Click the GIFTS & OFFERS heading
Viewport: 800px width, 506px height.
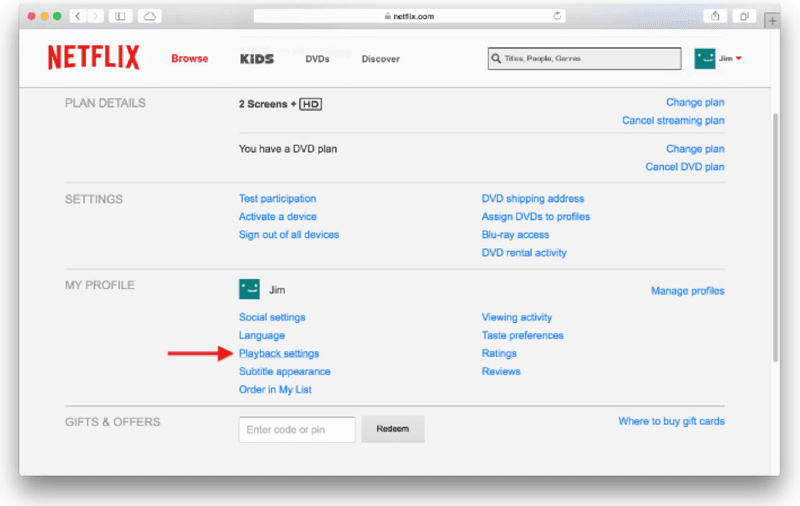112,422
